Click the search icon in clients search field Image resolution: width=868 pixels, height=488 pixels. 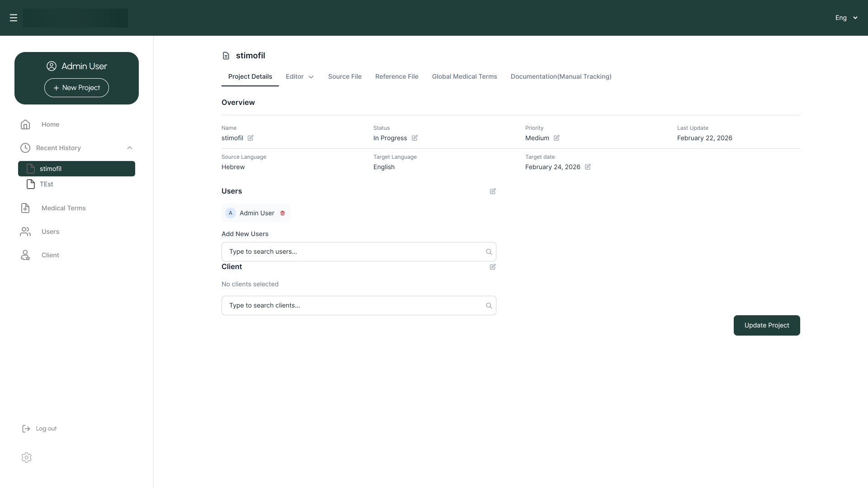point(489,306)
